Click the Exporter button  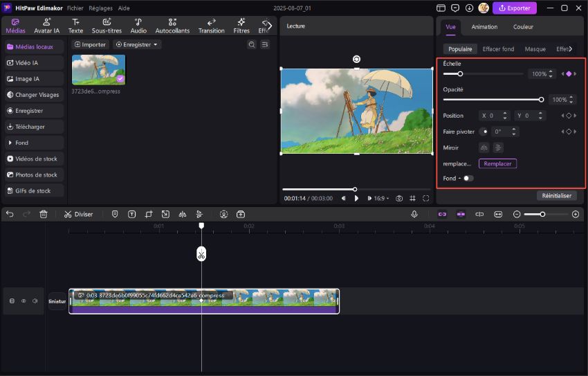click(x=514, y=8)
